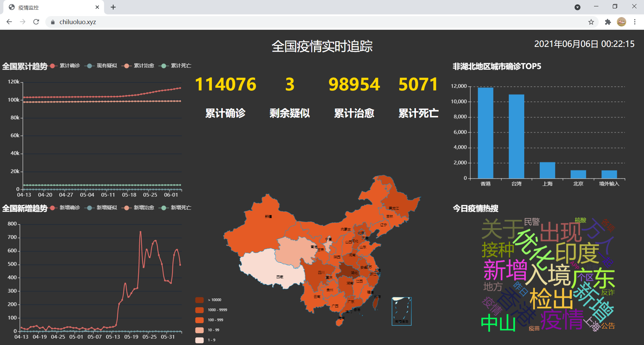Viewport: 644px width, 345px height.
Task: Click the 全国新增趋势 chart title
Action: 25,208
